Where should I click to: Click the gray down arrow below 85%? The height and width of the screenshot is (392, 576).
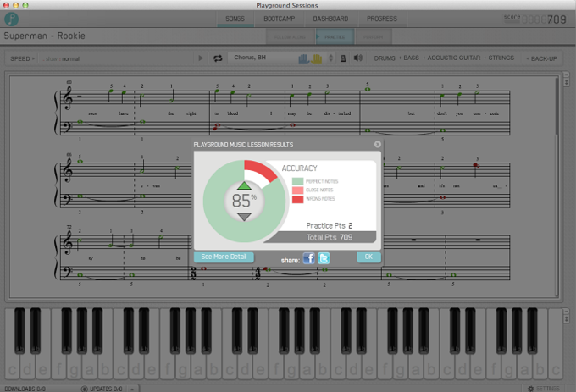(244, 217)
